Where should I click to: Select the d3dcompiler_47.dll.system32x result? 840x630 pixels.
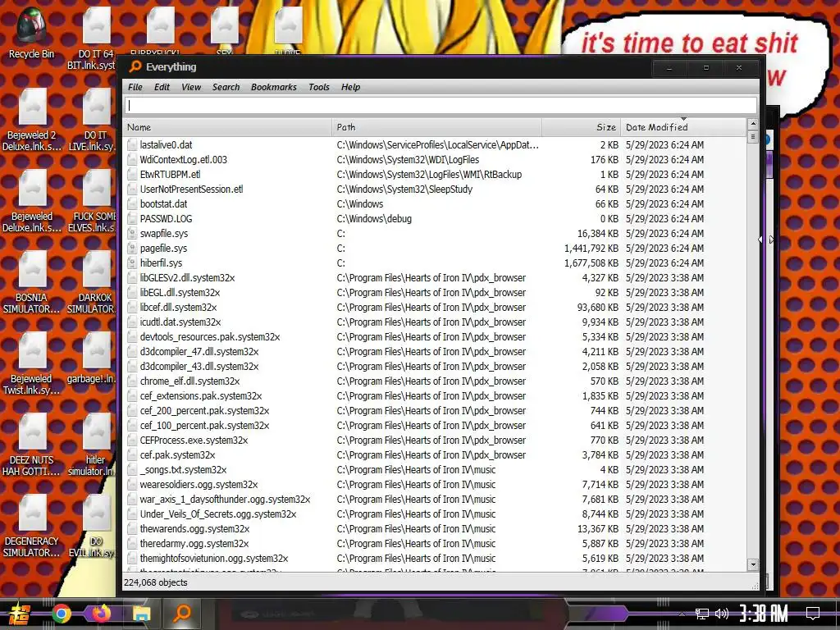point(199,352)
